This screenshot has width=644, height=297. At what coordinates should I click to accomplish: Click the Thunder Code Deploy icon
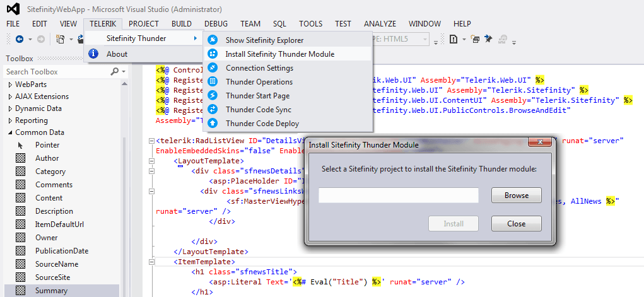coord(213,124)
